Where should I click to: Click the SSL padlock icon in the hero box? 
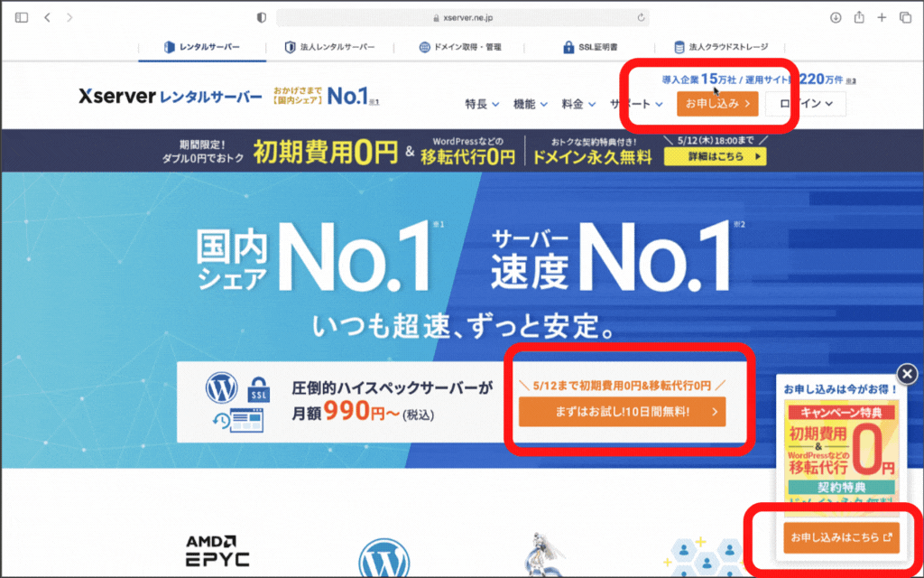(x=259, y=390)
